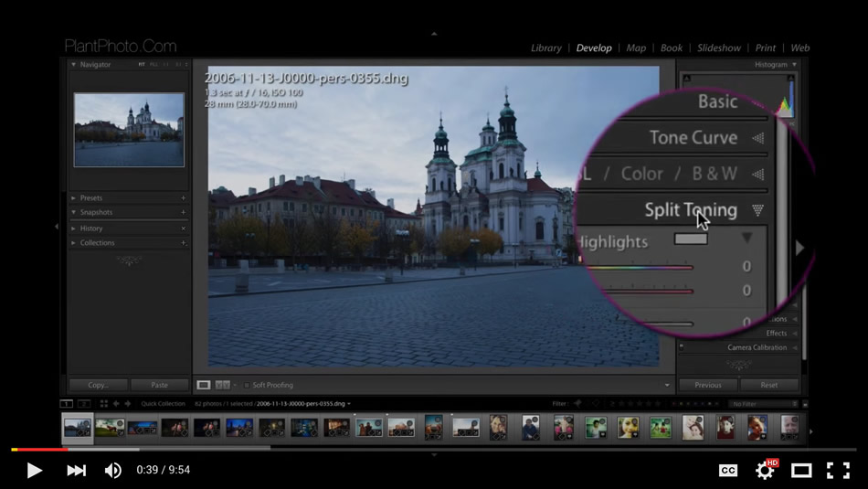Image resolution: width=868 pixels, height=489 pixels.
Task: Expand the Presets panel
Action: tap(73, 197)
